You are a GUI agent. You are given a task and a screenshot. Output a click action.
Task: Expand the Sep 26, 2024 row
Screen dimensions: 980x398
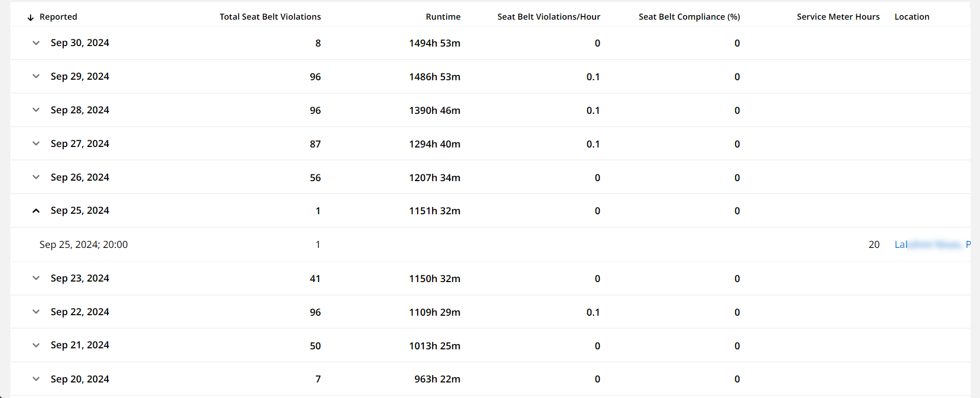point(36,177)
